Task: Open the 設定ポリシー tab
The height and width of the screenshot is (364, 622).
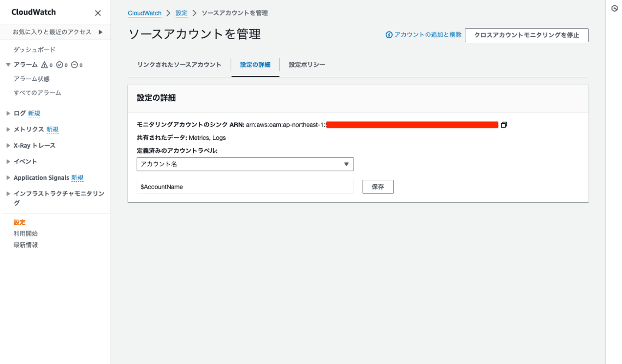Action: (x=307, y=65)
